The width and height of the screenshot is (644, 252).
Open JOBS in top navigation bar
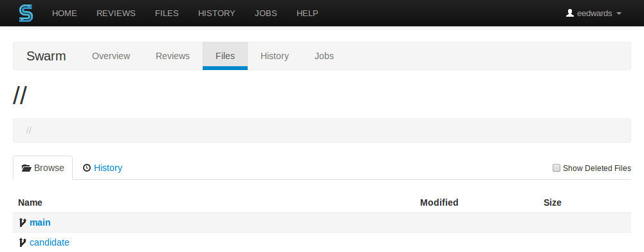coord(266,13)
